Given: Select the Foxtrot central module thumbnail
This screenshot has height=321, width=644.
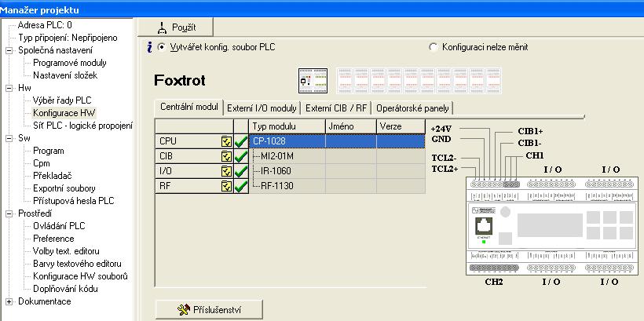Looking at the screenshot, I should pyautogui.click(x=313, y=81).
